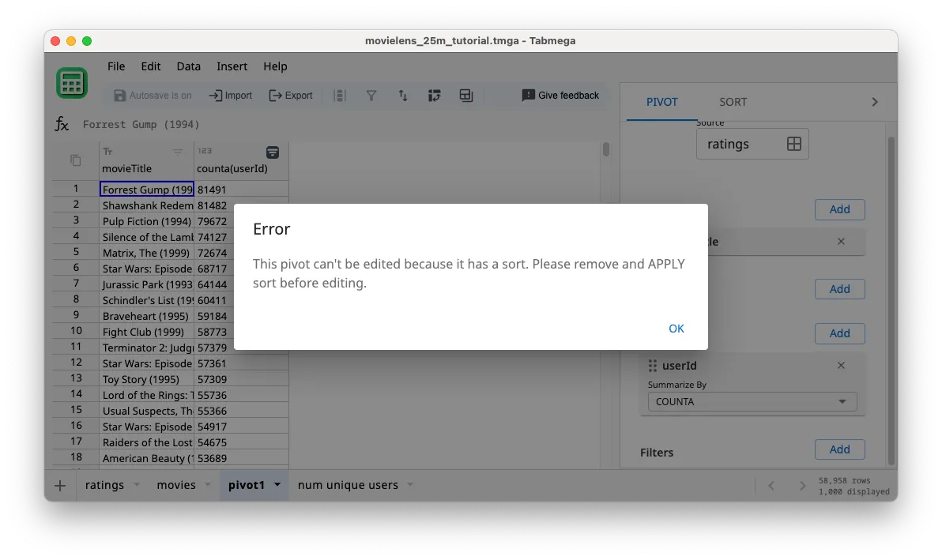The image size is (942, 560).
Task: Click the copy icon above the row numbers
Action: [73, 159]
